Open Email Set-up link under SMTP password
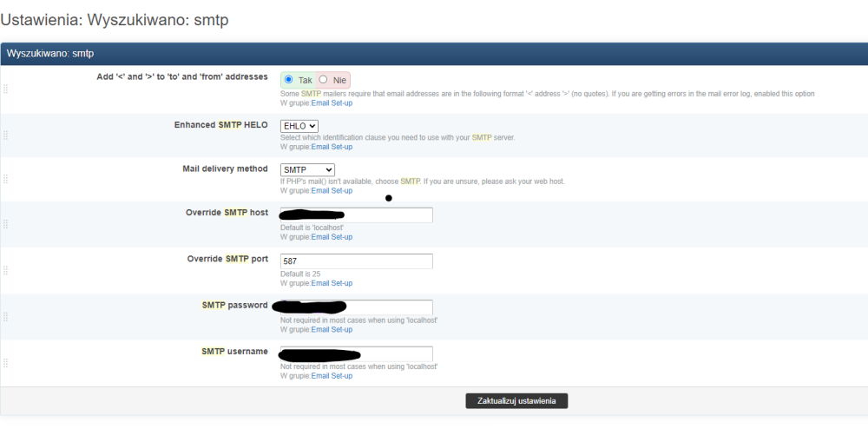The image size is (868, 429). tap(332, 330)
